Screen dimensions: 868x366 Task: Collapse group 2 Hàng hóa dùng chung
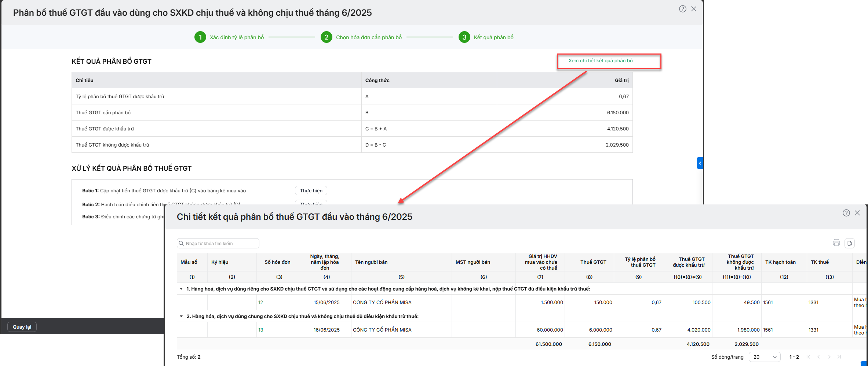pos(181,316)
